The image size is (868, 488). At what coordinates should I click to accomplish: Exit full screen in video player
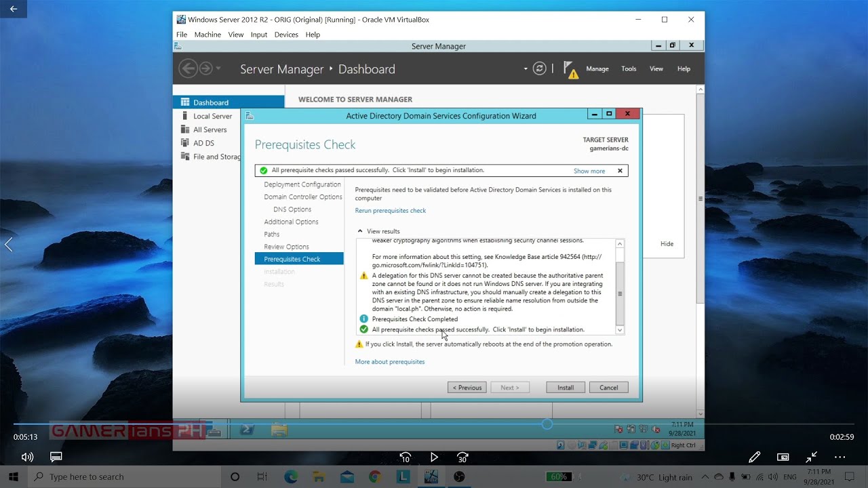click(811, 457)
